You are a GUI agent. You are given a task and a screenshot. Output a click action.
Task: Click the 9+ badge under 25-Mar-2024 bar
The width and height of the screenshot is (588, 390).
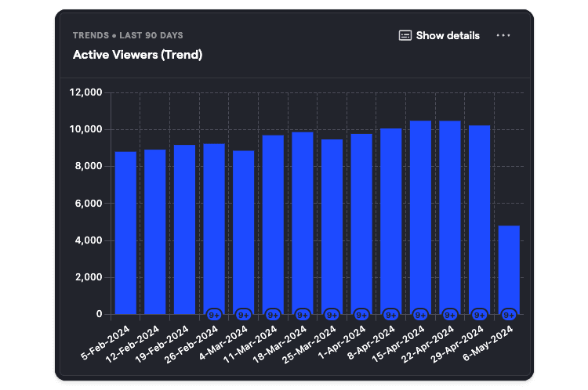(x=332, y=315)
